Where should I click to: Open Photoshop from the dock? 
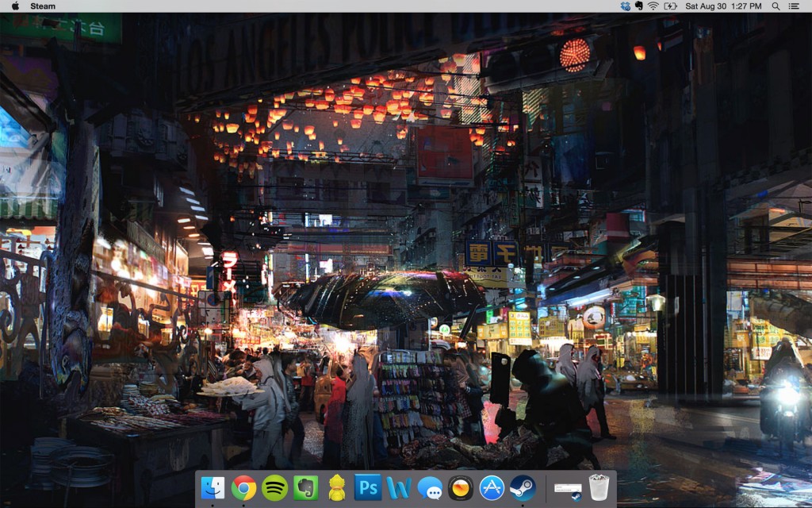click(368, 488)
